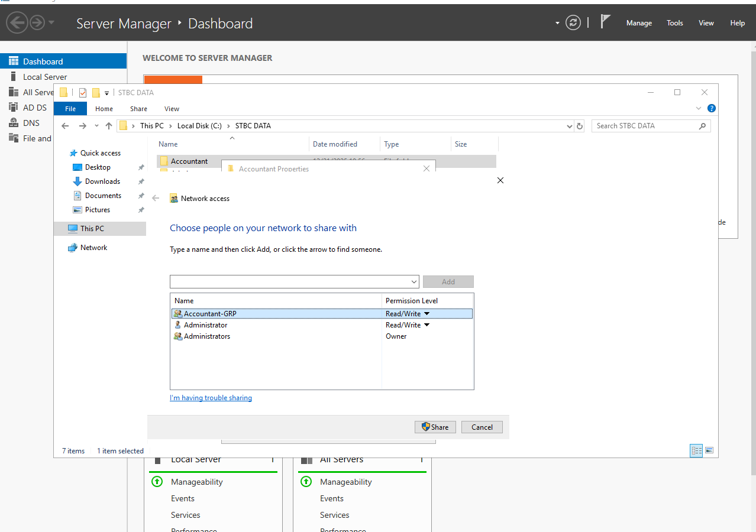
Task: Select Network in navigation pane
Action: tap(93, 248)
